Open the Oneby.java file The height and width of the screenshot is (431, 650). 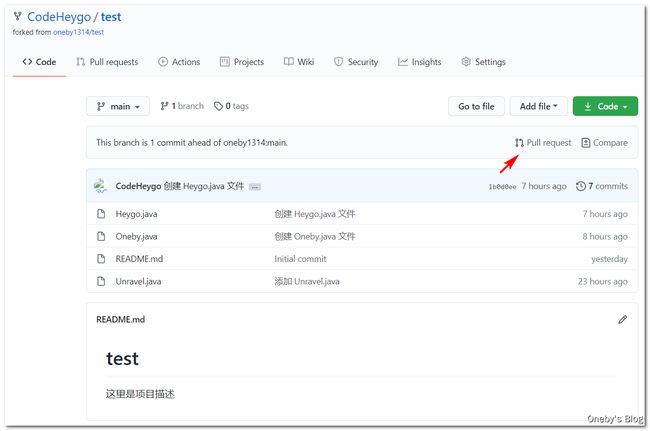coord(136,236)
